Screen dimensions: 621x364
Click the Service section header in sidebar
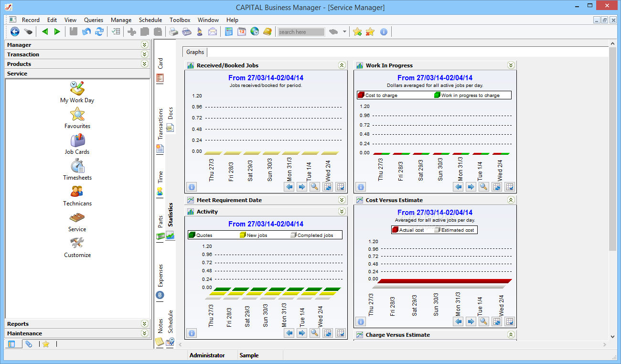(x=77, y=74)
